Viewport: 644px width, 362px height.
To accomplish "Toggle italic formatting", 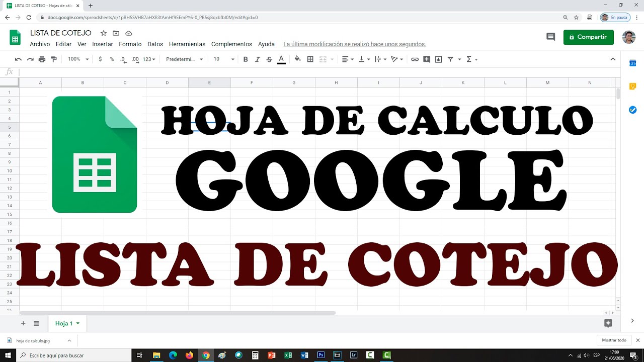I will pos(258,59).
